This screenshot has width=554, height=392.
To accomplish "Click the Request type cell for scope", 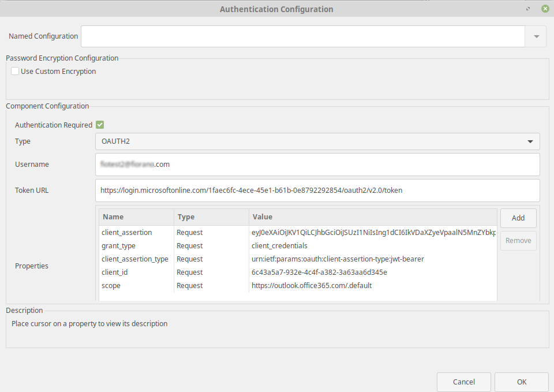I will click(x=190, y=286).
